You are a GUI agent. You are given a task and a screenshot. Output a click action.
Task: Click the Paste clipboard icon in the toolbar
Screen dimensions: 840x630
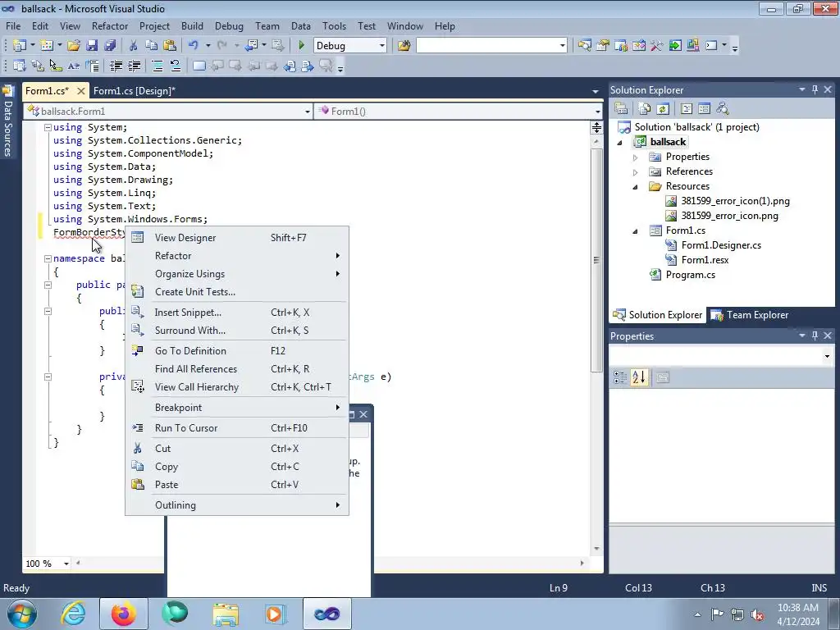point(170,46)
